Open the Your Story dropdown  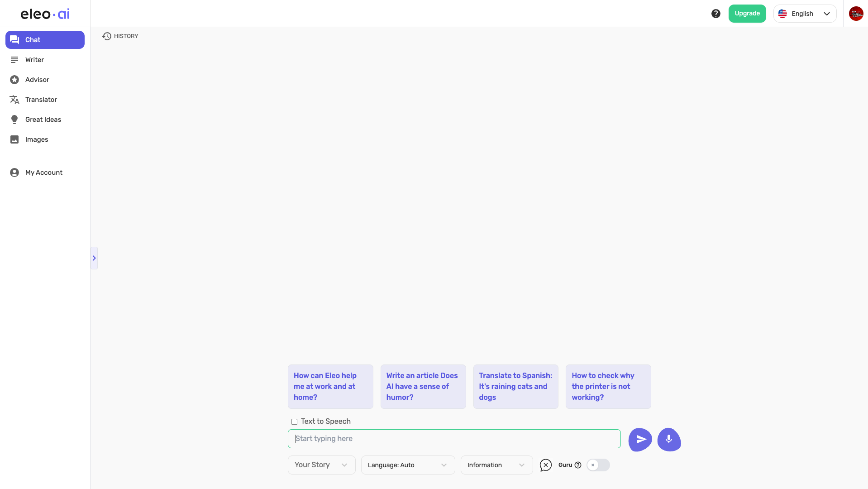pos(321,465)
